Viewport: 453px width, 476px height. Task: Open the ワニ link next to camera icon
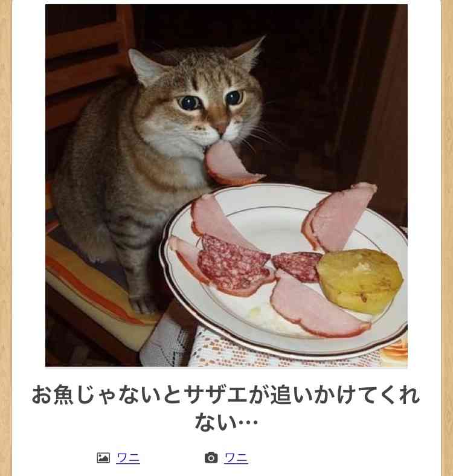point(236,458)
